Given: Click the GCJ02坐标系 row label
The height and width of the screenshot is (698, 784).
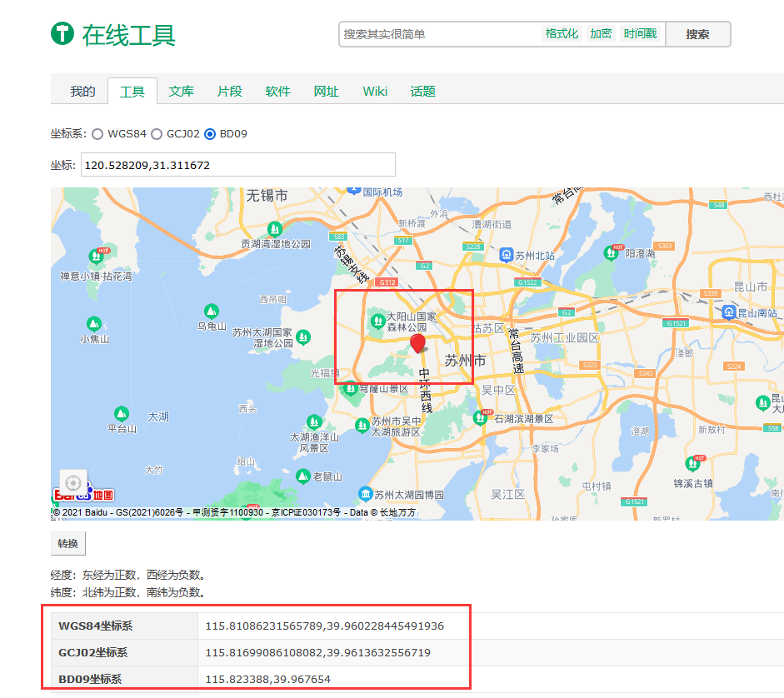Looking at the screenshot, I should point(93,652).
